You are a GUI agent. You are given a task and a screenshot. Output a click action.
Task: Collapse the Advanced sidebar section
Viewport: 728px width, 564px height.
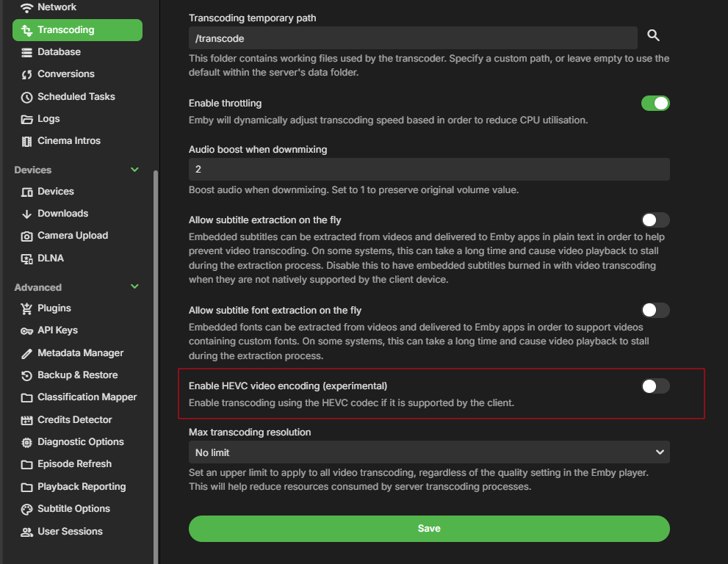point(134,287)
